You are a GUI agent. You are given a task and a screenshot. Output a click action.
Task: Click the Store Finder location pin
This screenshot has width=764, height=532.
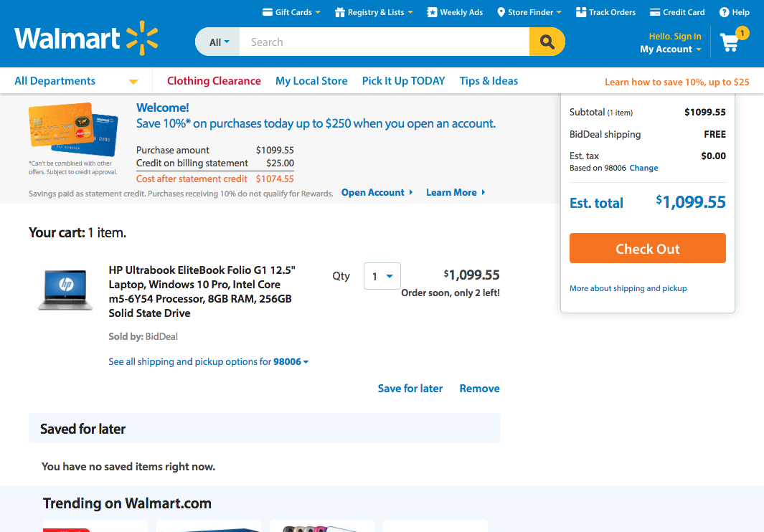coord(501,12)
